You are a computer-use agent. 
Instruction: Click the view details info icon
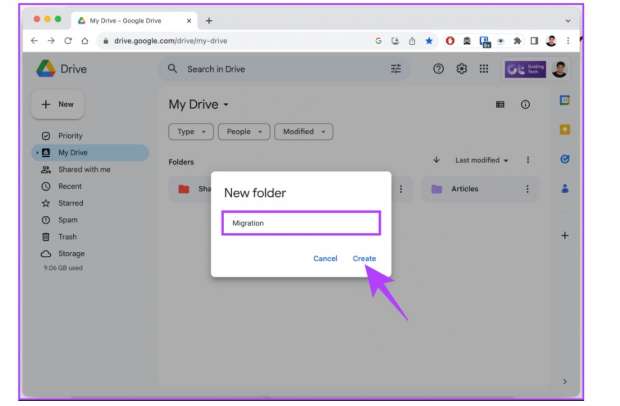pyautogui.click(x=525, y=104)
